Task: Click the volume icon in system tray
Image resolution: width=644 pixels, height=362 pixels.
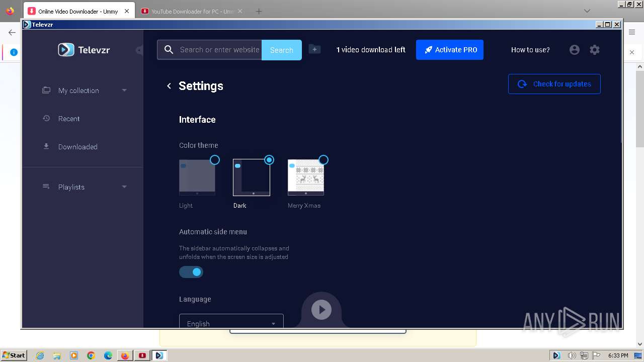Action: click(572, 355)
